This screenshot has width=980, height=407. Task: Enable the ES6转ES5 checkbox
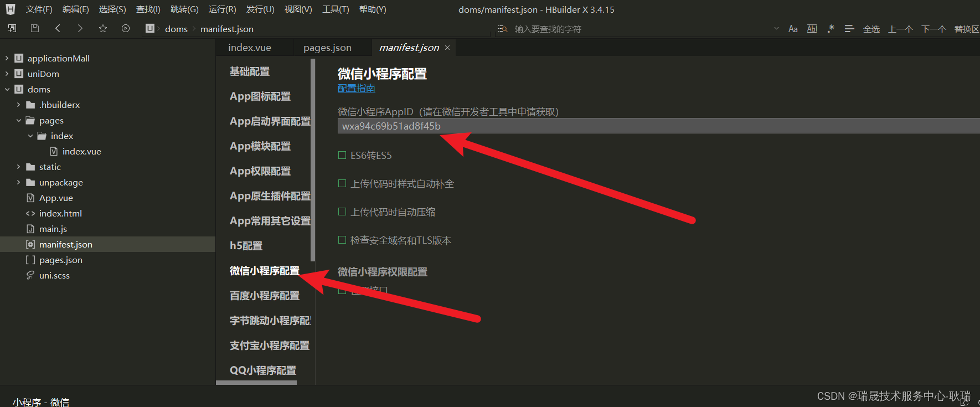pyautogui.click(x=342, y=155)
